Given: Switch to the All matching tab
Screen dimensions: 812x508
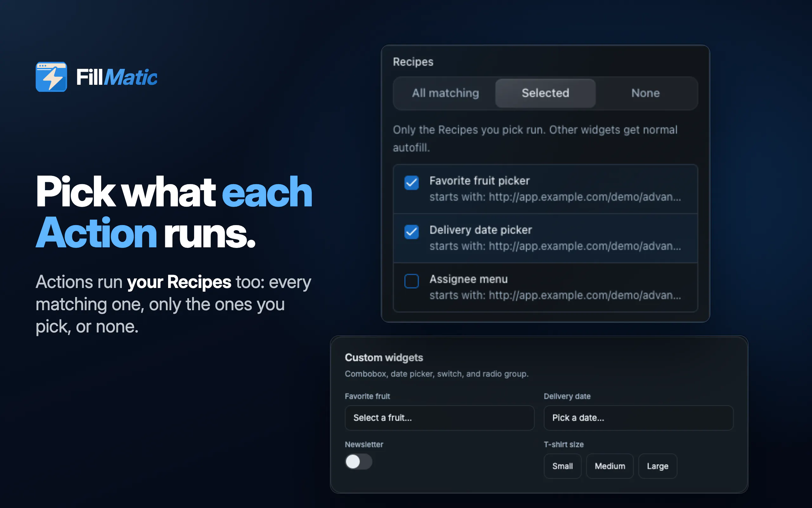Looking at the screenshot, I should (x=445, y=93).
